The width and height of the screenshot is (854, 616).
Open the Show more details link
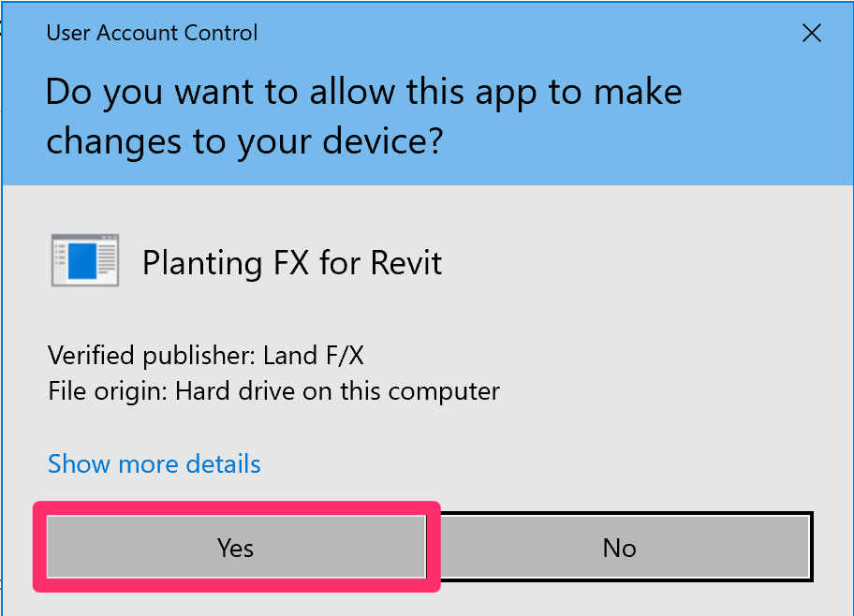coord(155,464)
